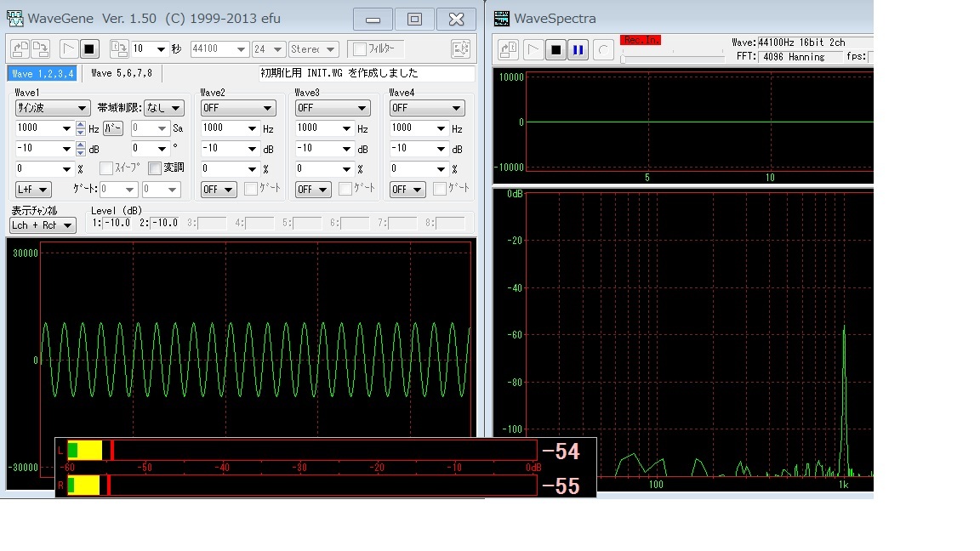Click the record circle button in WaveSpectra
980x551 pixels.
pyautogui.click(x=603, y=50)
